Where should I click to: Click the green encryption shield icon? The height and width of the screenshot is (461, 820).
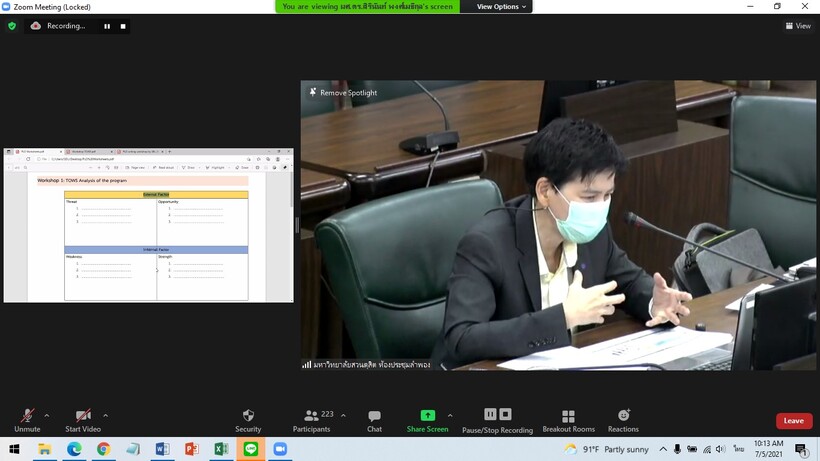pyautogui.click(x=12, y=26)
